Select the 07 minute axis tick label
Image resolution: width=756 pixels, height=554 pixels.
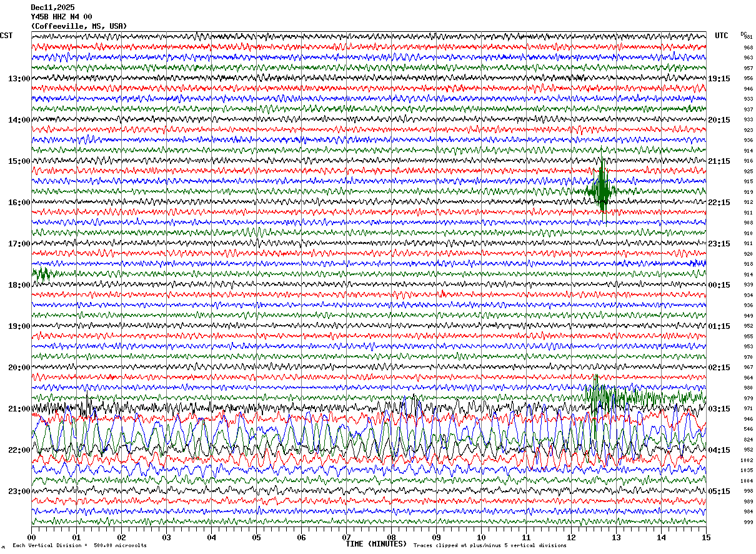coord(346,537)
